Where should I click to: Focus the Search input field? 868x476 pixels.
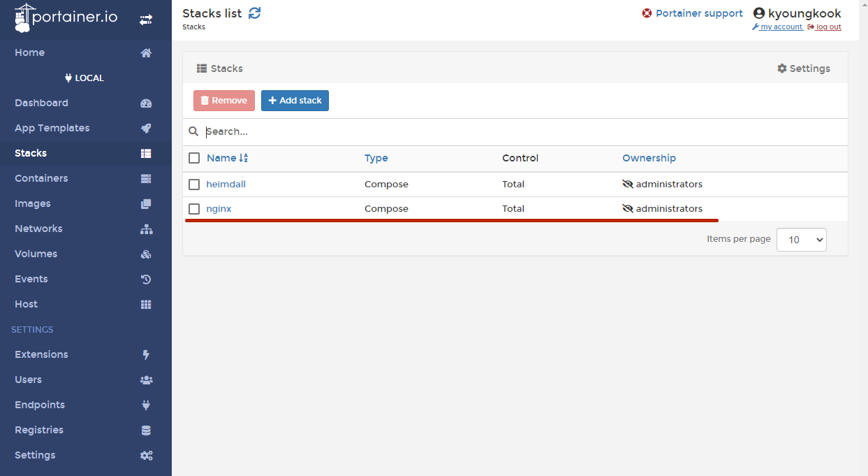tap(524, 131)
